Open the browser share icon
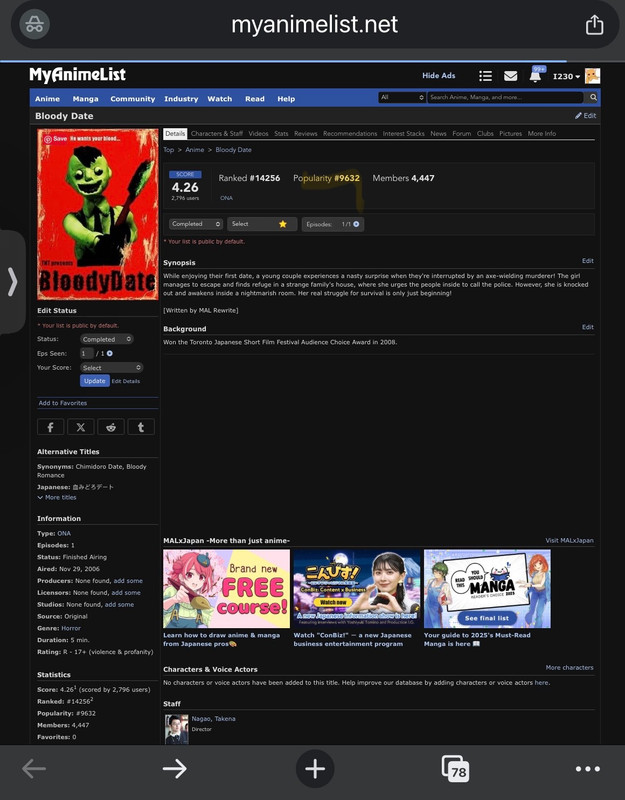 click(594, 24)
